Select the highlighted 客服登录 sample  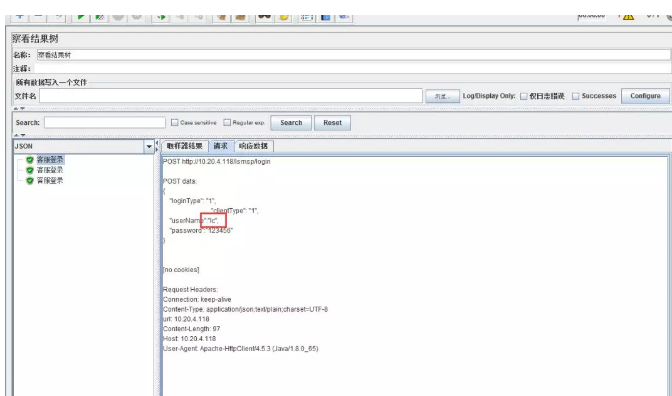point(50,160)
